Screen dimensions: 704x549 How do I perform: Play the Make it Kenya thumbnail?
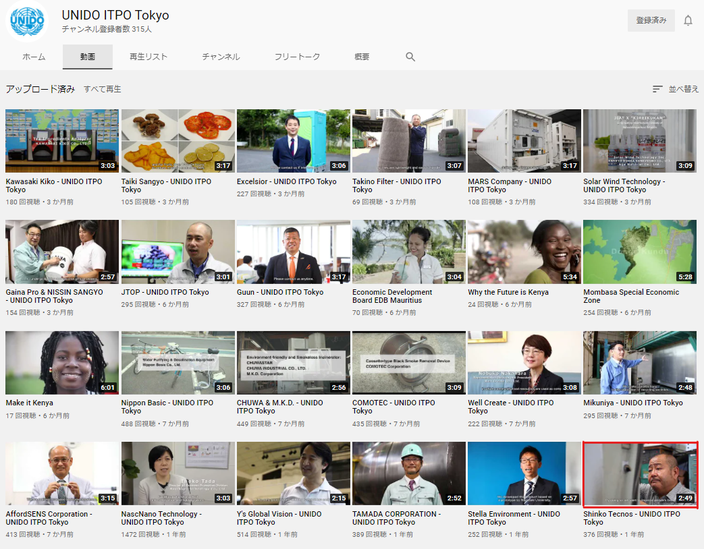tap(62, 363)
